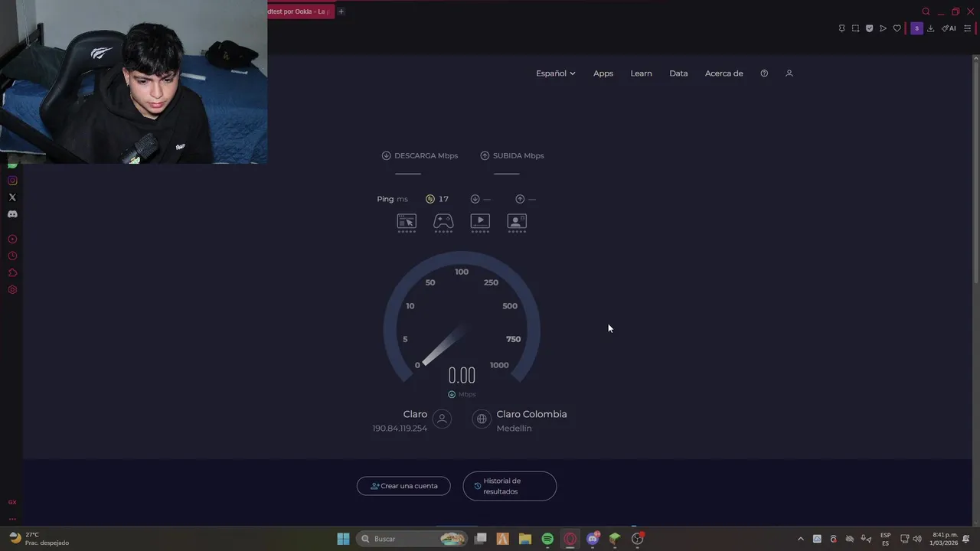
Task: Open X (Twitter) in the Opera sidebar
Action: coord(12,197)
